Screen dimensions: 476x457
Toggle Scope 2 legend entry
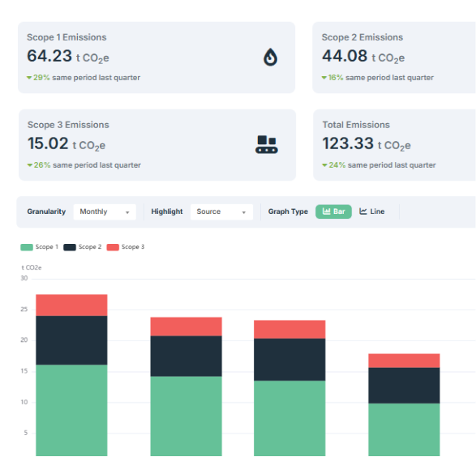pos(82,247)
